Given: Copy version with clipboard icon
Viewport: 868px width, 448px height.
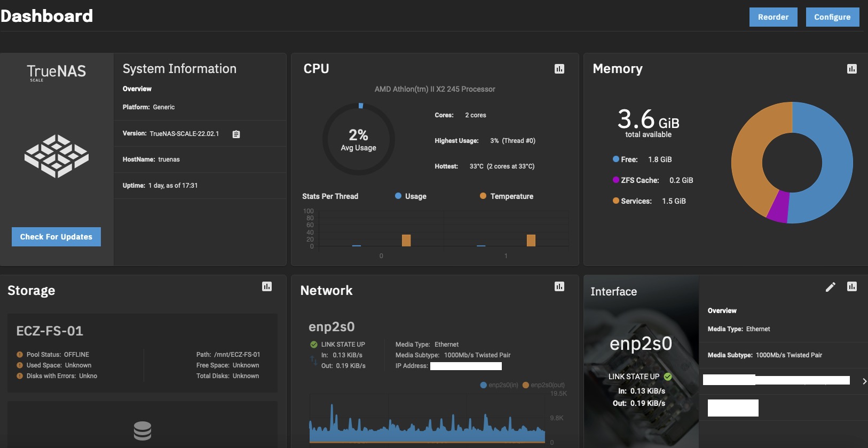Looking at the screenshot, I should (x=236, y=134).
